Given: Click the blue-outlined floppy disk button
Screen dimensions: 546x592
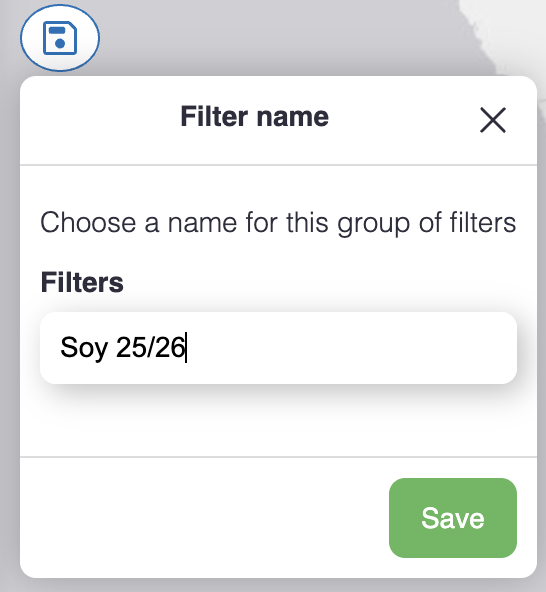Looking at the screenshot, I should 60,38.
